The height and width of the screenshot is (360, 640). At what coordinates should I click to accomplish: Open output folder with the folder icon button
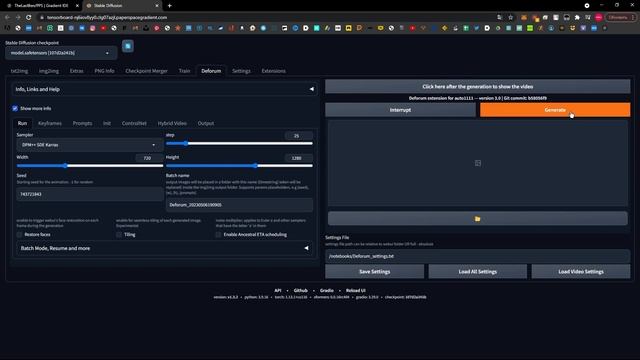tap(478, 219)
